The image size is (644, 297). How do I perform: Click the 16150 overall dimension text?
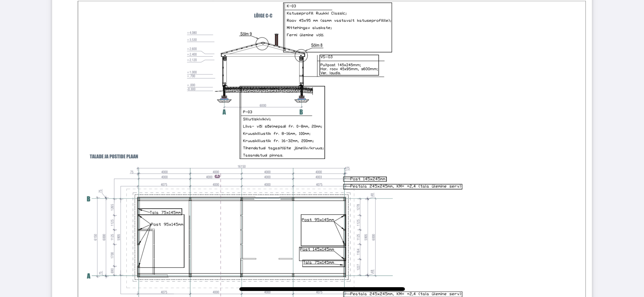point(241,167)
